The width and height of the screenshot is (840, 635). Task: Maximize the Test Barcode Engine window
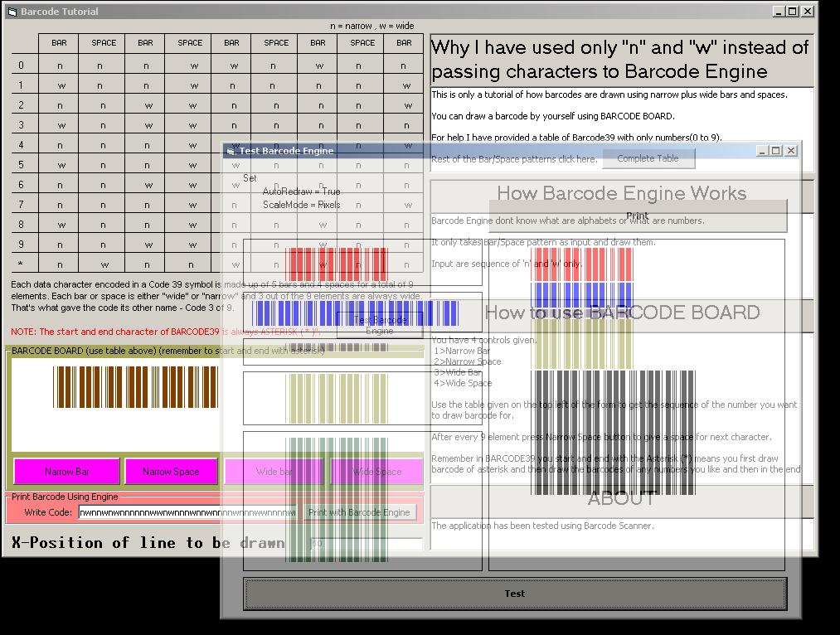click(x=776, y=150)
